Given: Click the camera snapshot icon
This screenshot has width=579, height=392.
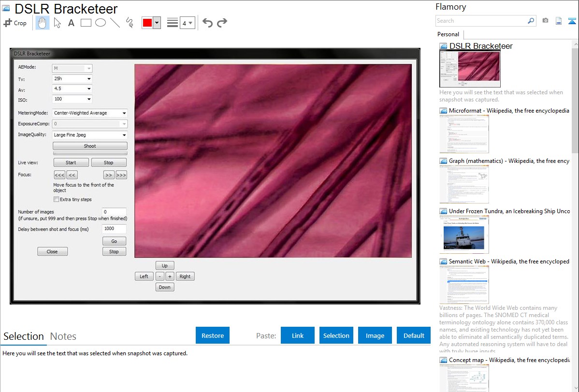Looking at the screenshot, I should click(545, 21).
